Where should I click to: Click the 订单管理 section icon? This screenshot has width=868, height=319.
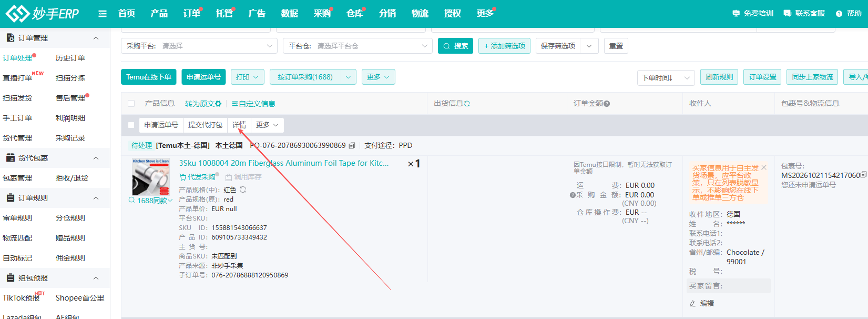click(10, 38)
